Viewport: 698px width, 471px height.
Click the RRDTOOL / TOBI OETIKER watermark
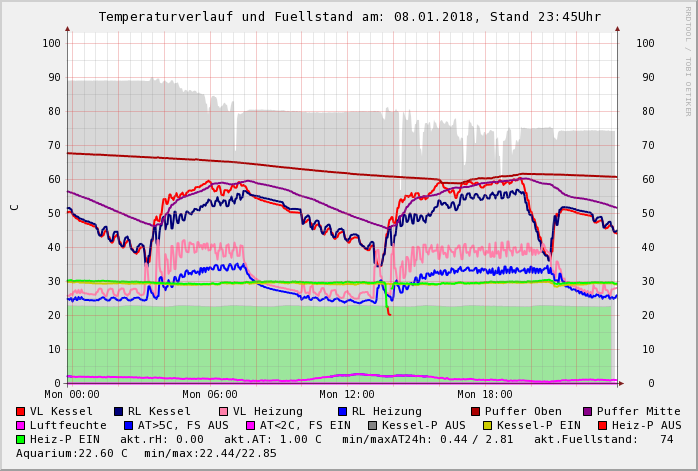pos(688,60)
